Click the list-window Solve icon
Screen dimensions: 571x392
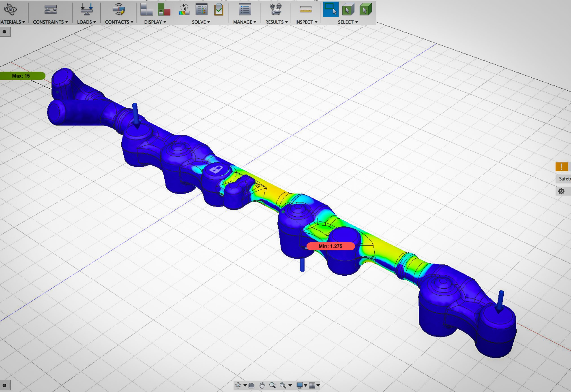pos(201,9)
